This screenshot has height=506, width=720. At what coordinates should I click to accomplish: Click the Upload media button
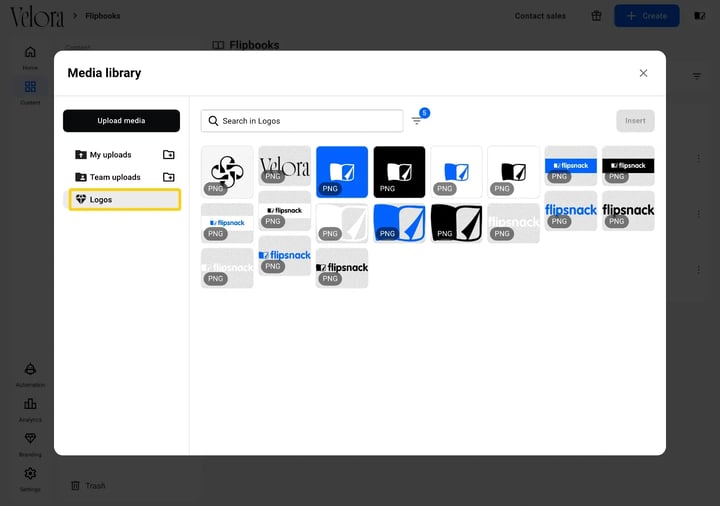click(121, 121)
